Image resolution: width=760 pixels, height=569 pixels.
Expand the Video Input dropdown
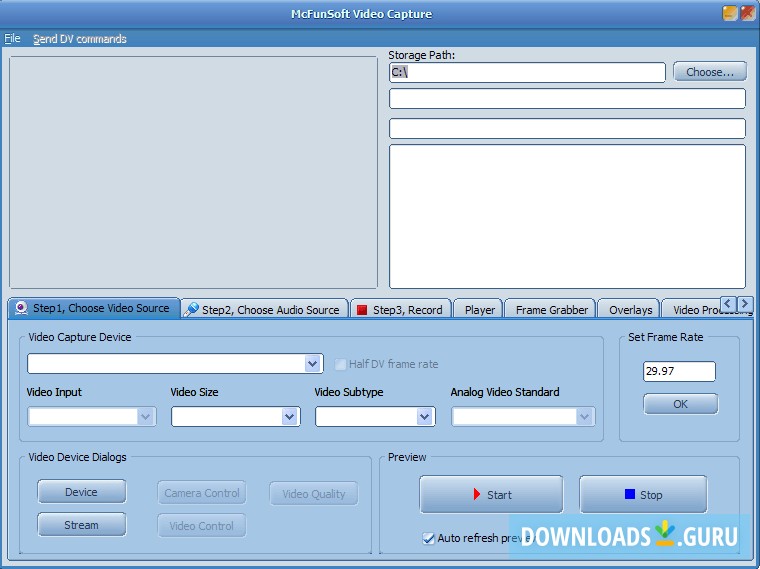point(145,416)
